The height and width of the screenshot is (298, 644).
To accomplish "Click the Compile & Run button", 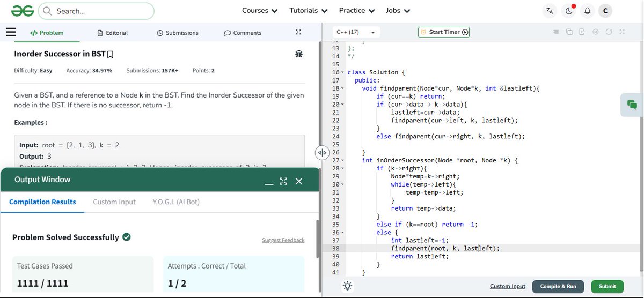I will [x=558, y=286].
